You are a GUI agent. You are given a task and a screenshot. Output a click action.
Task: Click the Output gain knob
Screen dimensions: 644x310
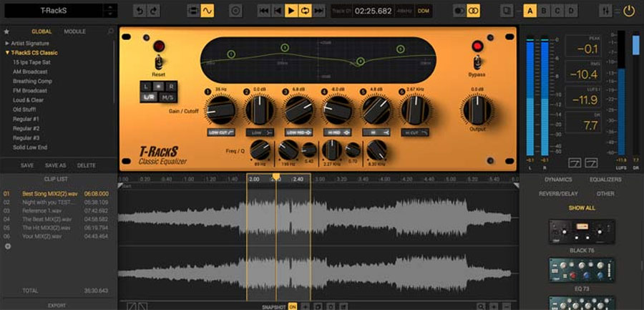pos(477,110)
